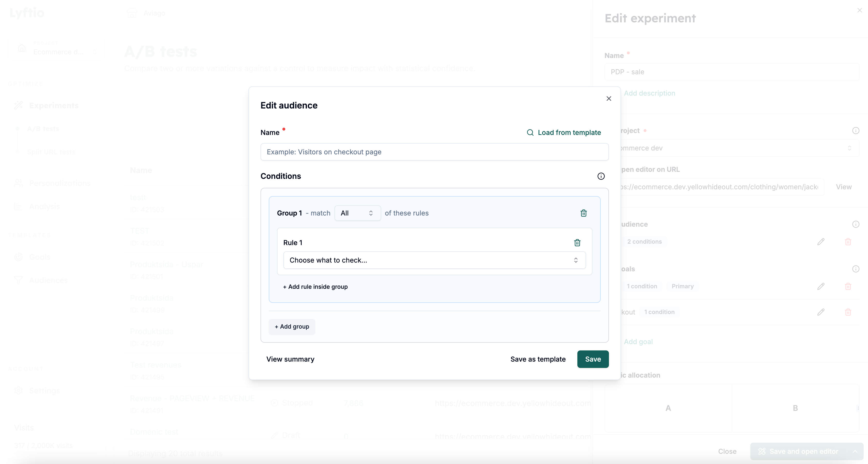This screenshot has height=464, width=868.
Task: Open the Goals info icon in Edit experiment
Action: pyautogui.click(x=856, y=269)
